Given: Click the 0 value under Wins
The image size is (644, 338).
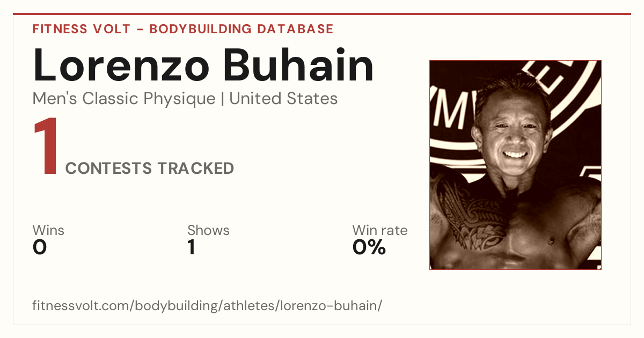Looking at the screenshot, I should point(40,247).
